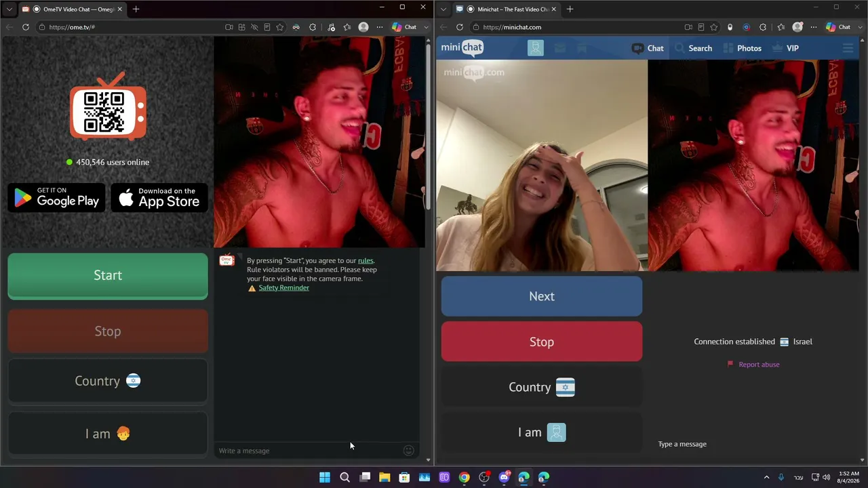868x488 pixels.
Task: Reload the minichat.com page
Action: click(460, 27)
